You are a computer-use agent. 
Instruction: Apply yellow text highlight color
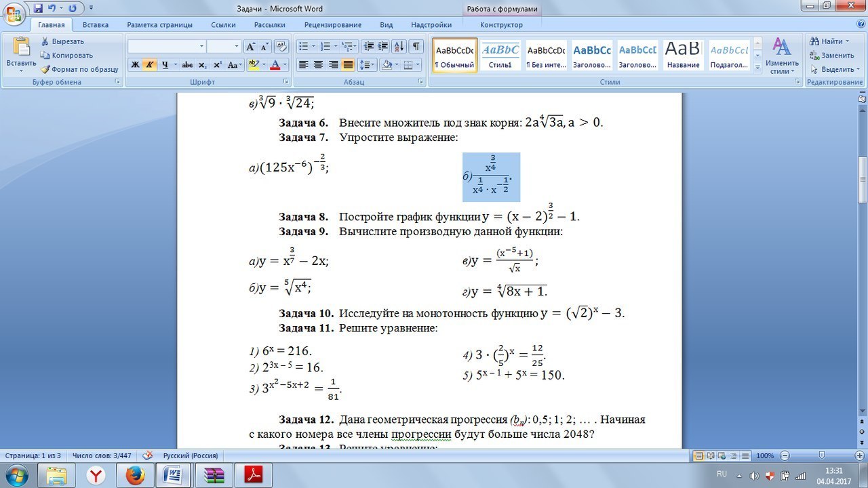click(x=253, y=65)
